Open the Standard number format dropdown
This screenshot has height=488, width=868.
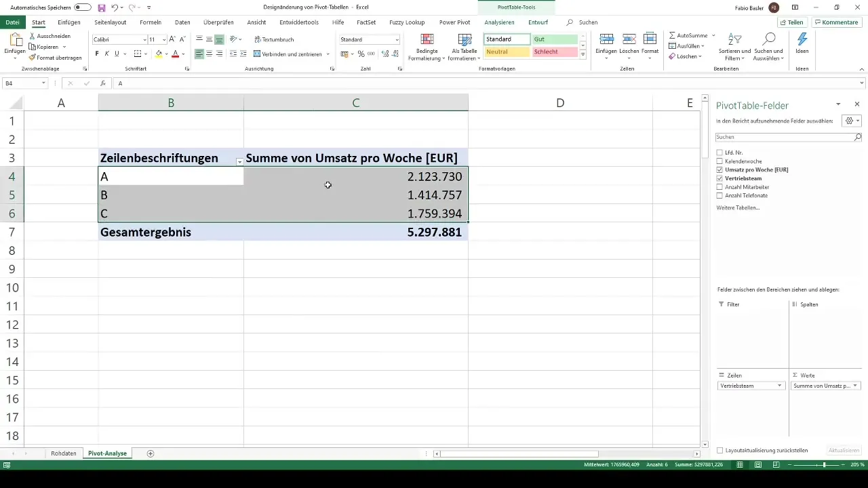click(x=397, y=40)
